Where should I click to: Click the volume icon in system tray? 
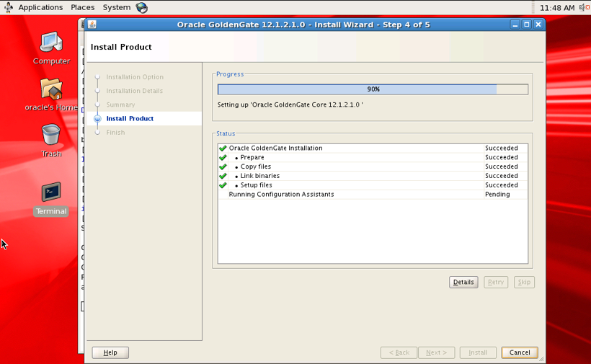[x=583, y=7]
